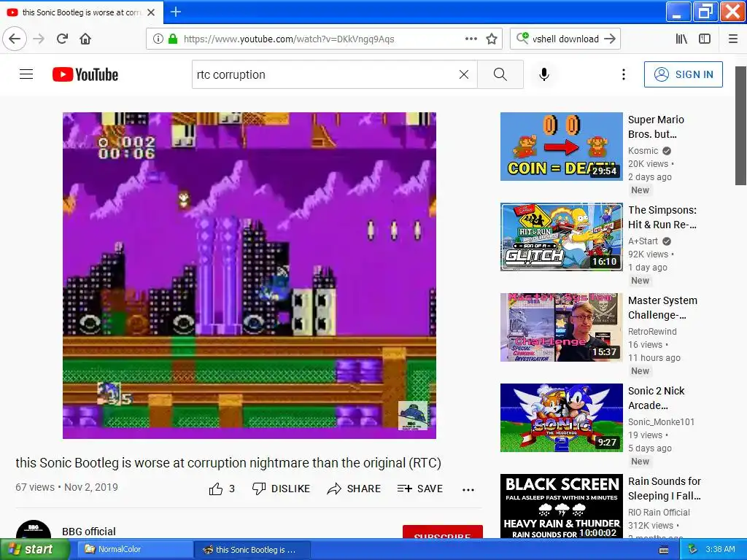Click the "67 views • Nov 2, 2019" text
The image size is (747, 560).
pyautogui.click(x=66, y=487)
